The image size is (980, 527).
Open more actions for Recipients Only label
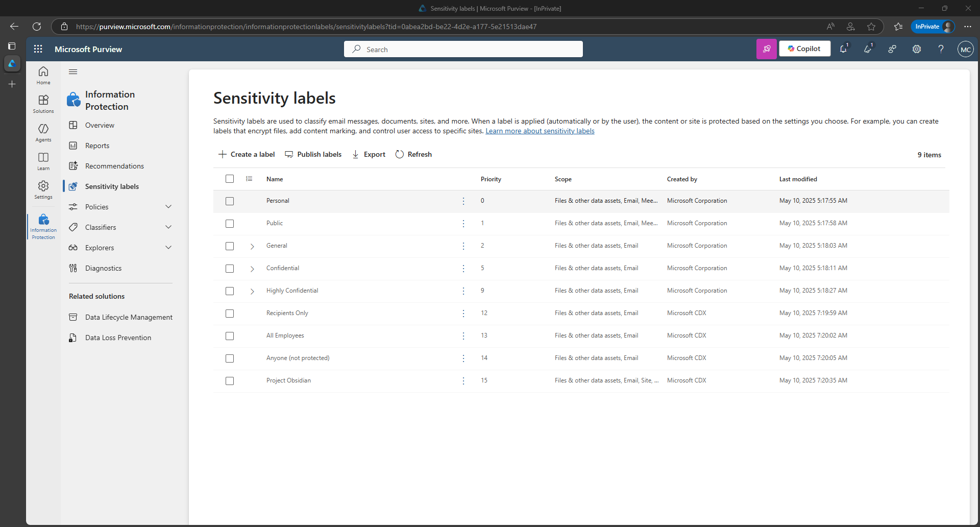pos(463,314)
